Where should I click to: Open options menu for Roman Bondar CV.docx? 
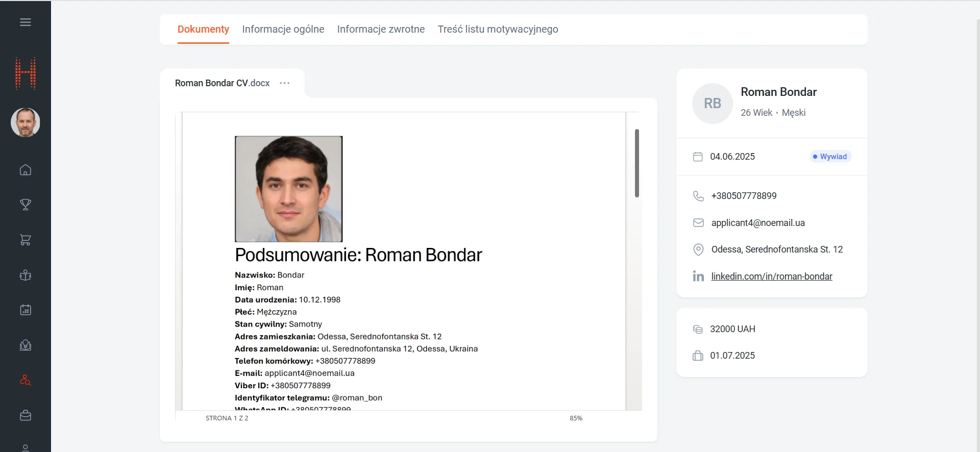click(285, 83)
